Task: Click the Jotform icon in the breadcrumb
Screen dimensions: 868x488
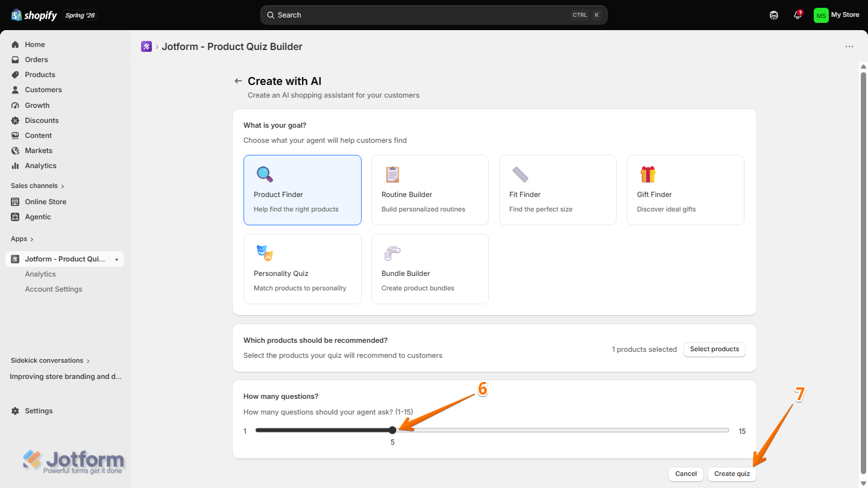Action: pos(146,46)
